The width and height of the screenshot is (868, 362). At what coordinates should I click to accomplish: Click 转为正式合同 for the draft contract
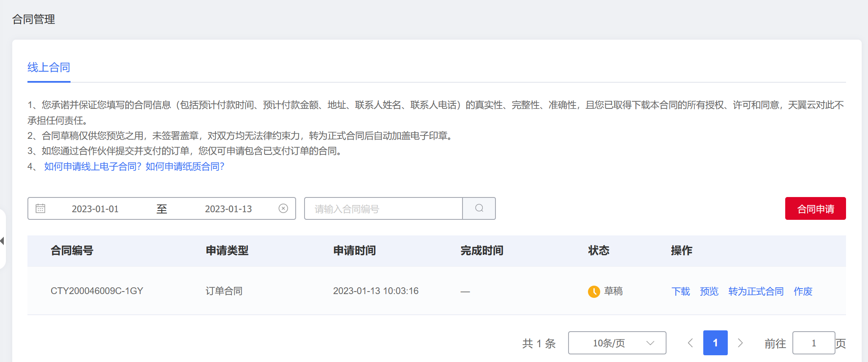756,292
